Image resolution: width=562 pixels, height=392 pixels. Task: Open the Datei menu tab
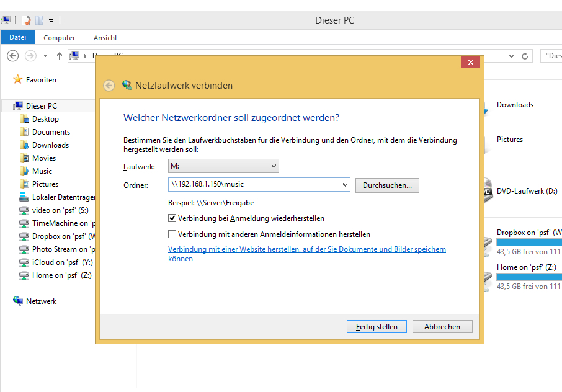pyautogui.click(x=18, y=37)
